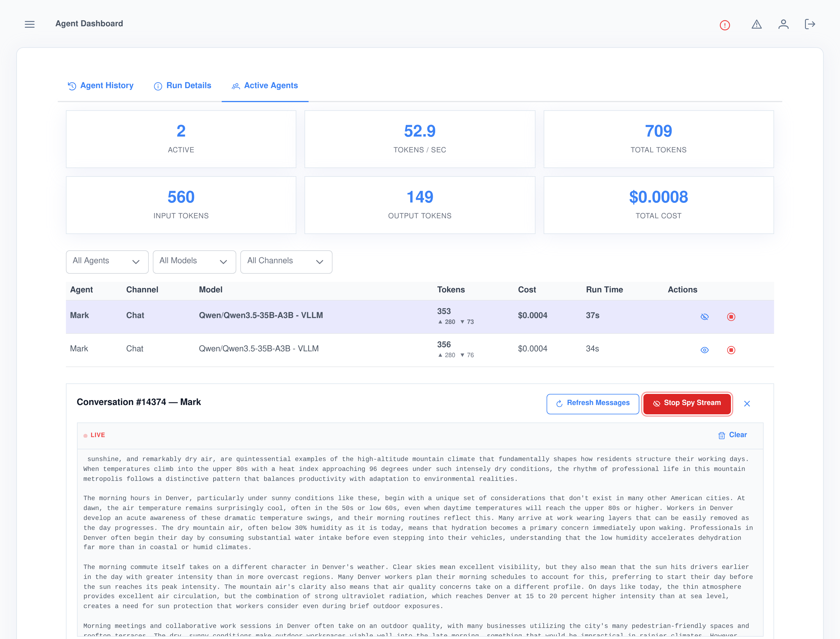
Task: Toggle spy eye for the 34s Mark row
Action: click(x=705, y=350)
